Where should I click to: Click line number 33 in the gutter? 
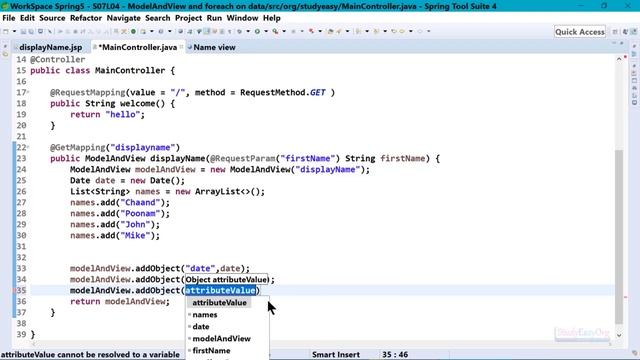[21, 269]
